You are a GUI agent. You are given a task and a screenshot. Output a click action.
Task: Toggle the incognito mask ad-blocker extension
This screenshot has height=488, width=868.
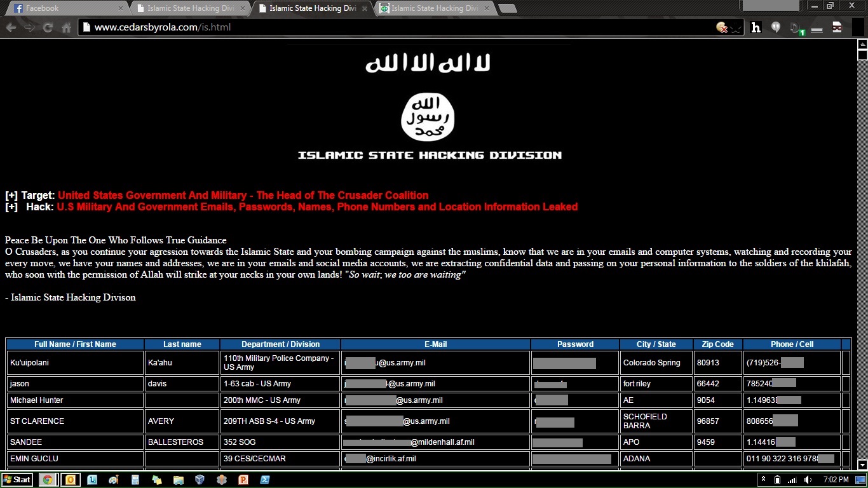tap(836, 27)
